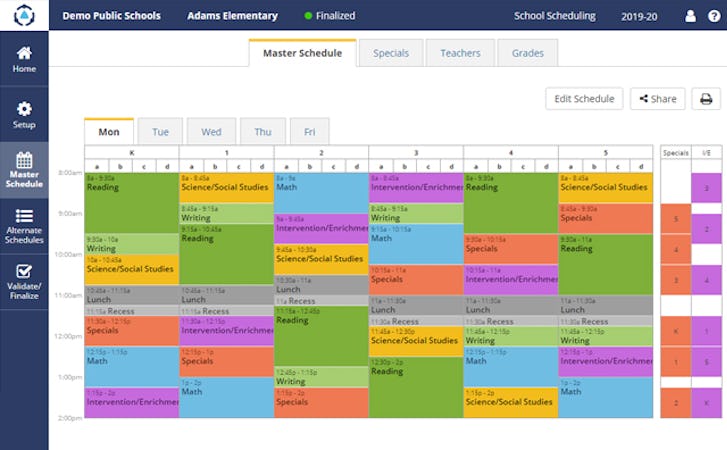This screenshot has height=450, width=727.
Task: Click the Adams Elementary school name
Action: (x=232, y=16)
